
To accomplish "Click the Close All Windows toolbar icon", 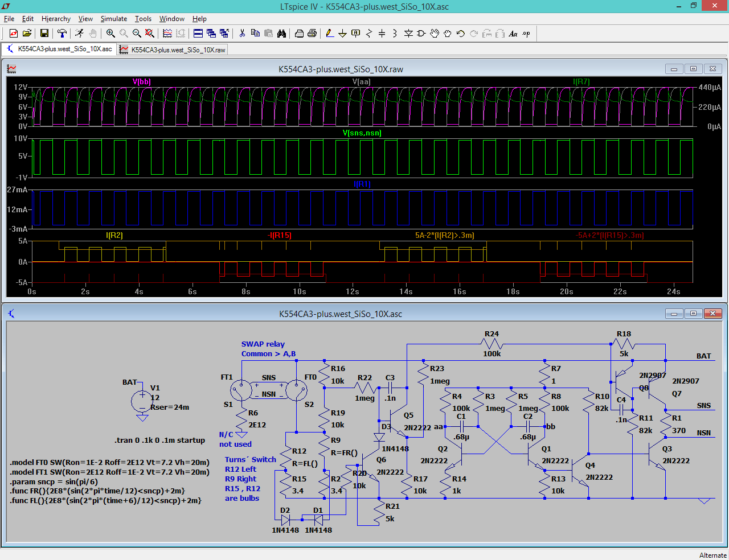I will (224, 34).
